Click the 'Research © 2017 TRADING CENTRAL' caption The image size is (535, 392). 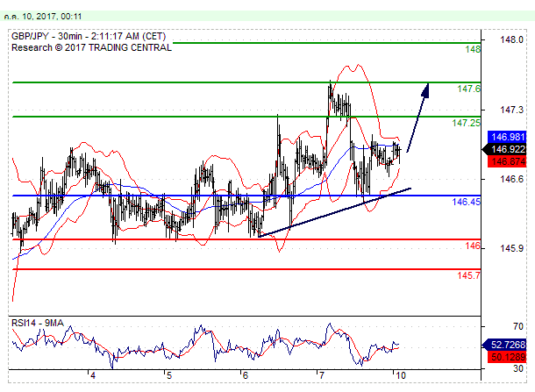pos(91,47)
